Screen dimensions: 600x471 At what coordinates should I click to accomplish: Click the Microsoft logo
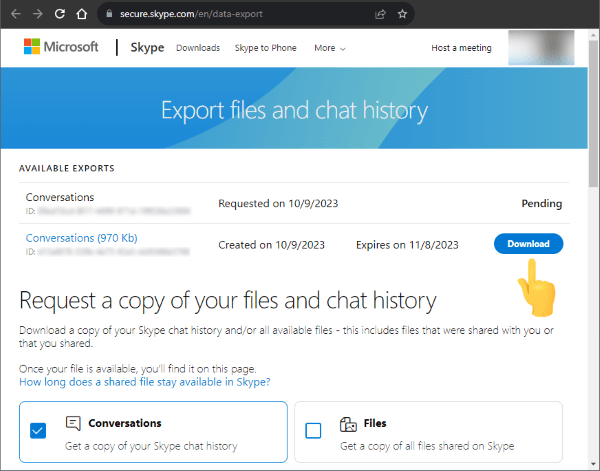[61, 47]
